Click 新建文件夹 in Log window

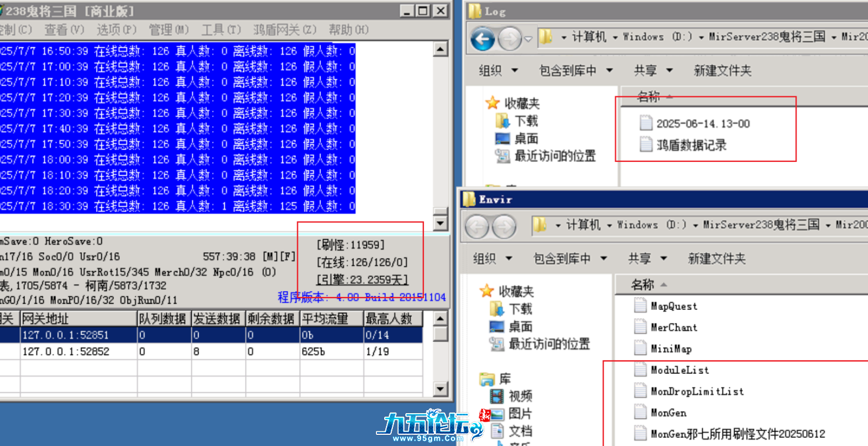[x=723, y=71]
